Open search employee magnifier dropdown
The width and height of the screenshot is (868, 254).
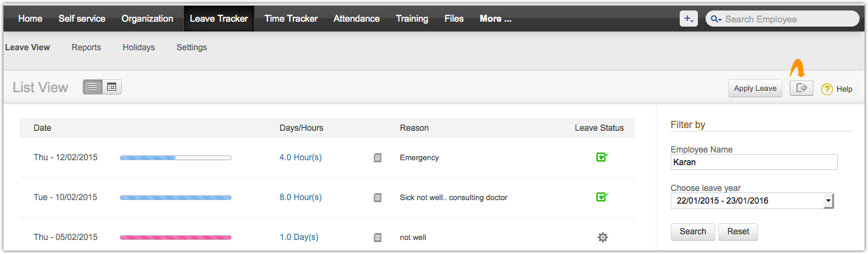(715, 20)
